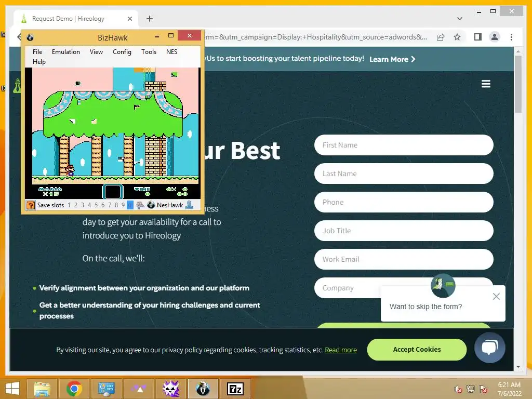Select save slot 3 in BizHawk
This screenshot has height=399, width=532.
pos(83,205)
